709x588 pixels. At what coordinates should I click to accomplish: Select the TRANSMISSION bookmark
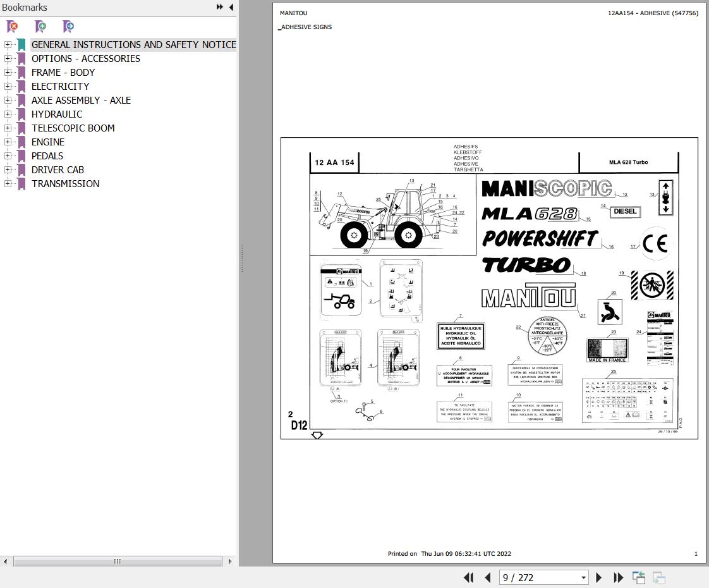pyautogui.click(x=66, y=183)
